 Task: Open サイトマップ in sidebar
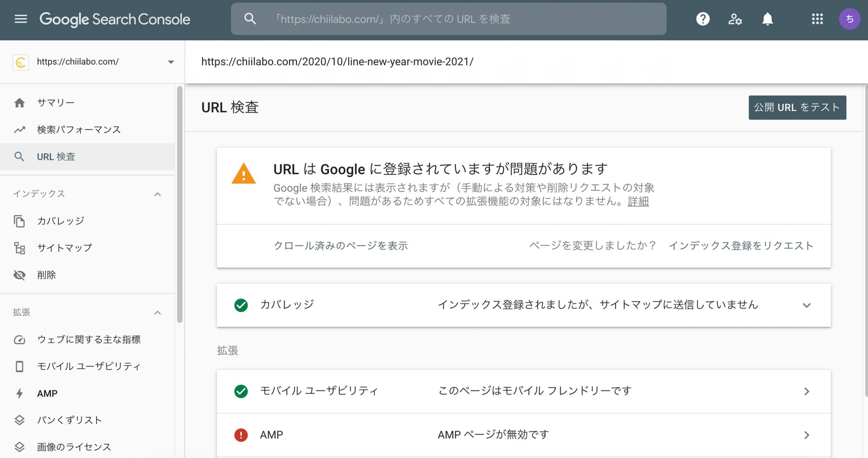click(87, 248)
